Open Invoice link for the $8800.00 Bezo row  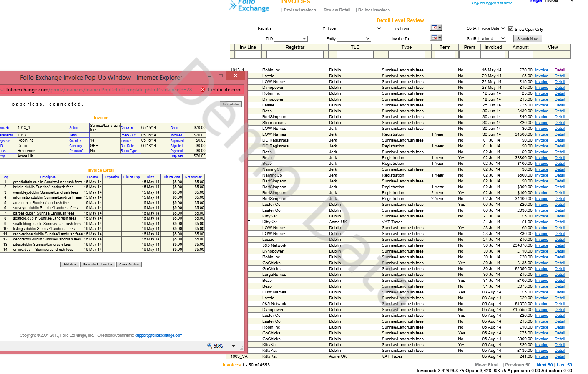[x=542, y=158]
